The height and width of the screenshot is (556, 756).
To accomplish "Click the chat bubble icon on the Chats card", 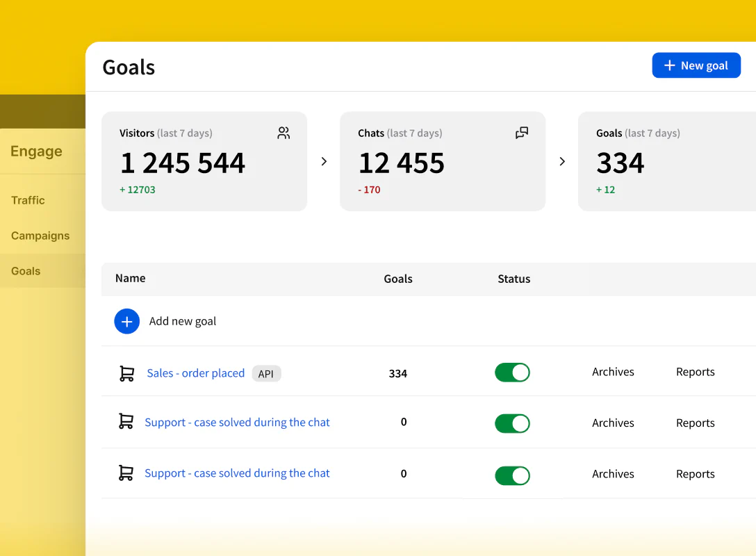I will pyautogui.click(x=522, y=133).
